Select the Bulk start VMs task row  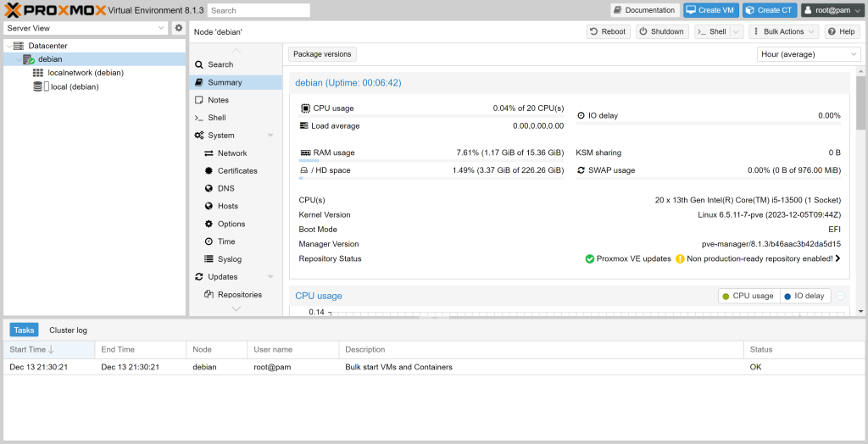click(x=433, y=367)
